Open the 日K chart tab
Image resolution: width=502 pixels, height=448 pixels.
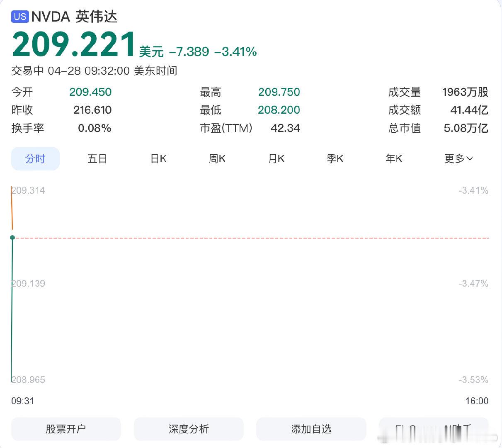click(x=158, y=158)
